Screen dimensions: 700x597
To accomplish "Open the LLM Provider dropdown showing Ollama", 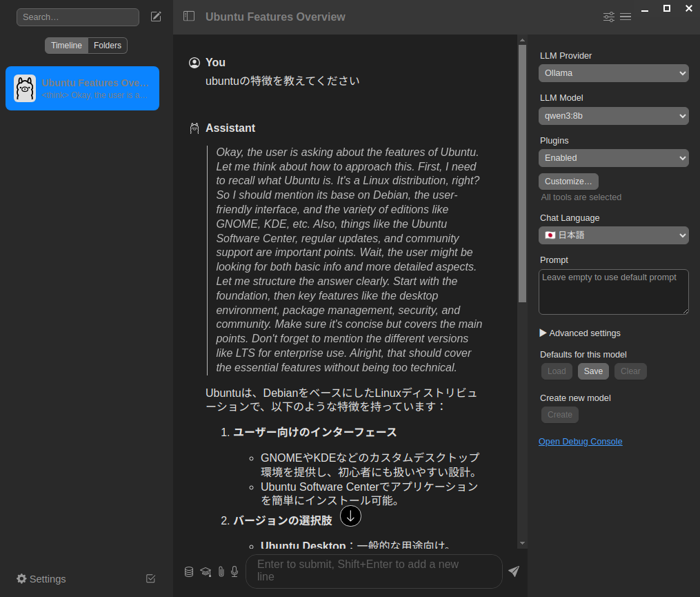I will tap(612, 73).
